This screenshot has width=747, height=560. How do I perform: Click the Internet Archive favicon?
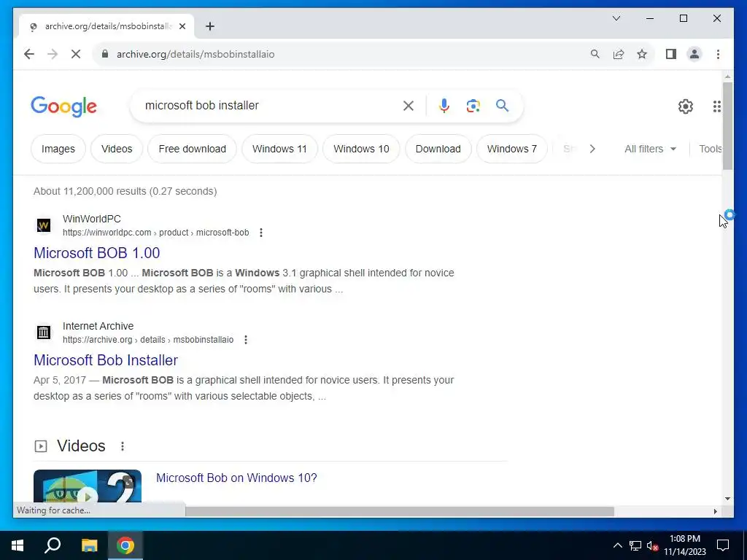44,332
